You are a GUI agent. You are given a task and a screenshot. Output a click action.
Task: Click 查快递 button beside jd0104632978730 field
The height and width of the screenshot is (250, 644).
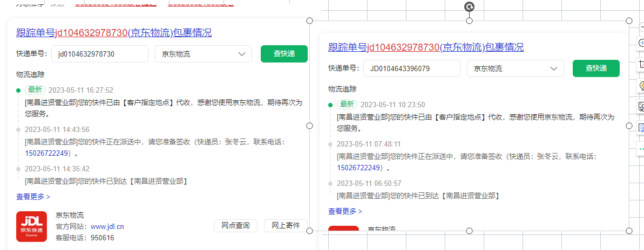[x=284, y=54]
